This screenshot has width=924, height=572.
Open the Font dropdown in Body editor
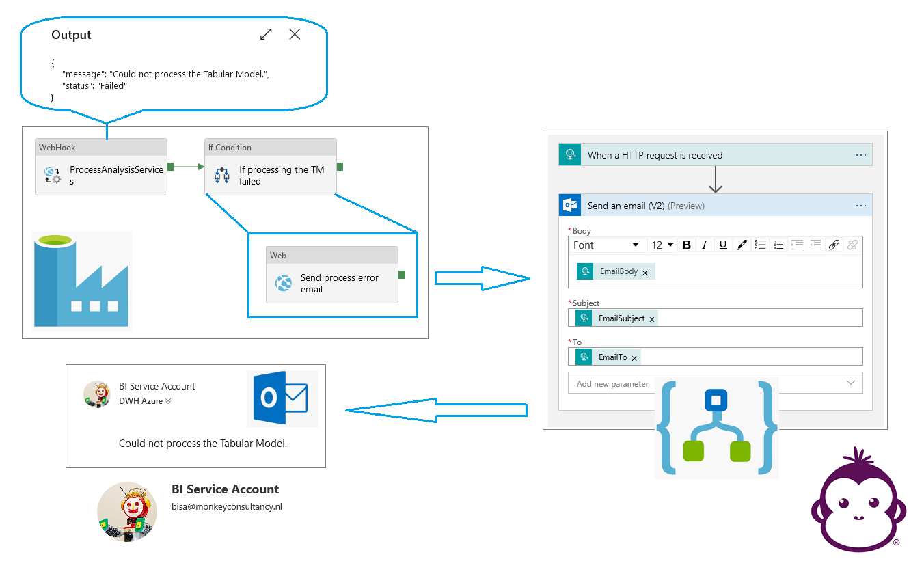606,245
